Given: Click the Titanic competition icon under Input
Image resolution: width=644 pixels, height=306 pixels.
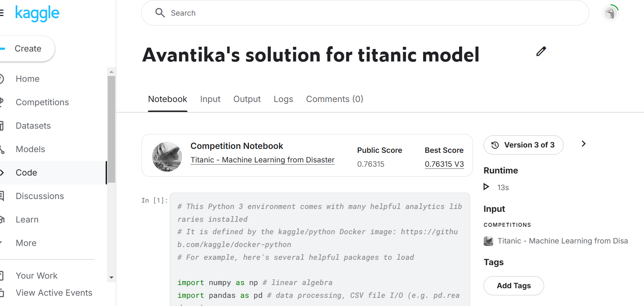Looking at the screenshot, I should point(488,241).
